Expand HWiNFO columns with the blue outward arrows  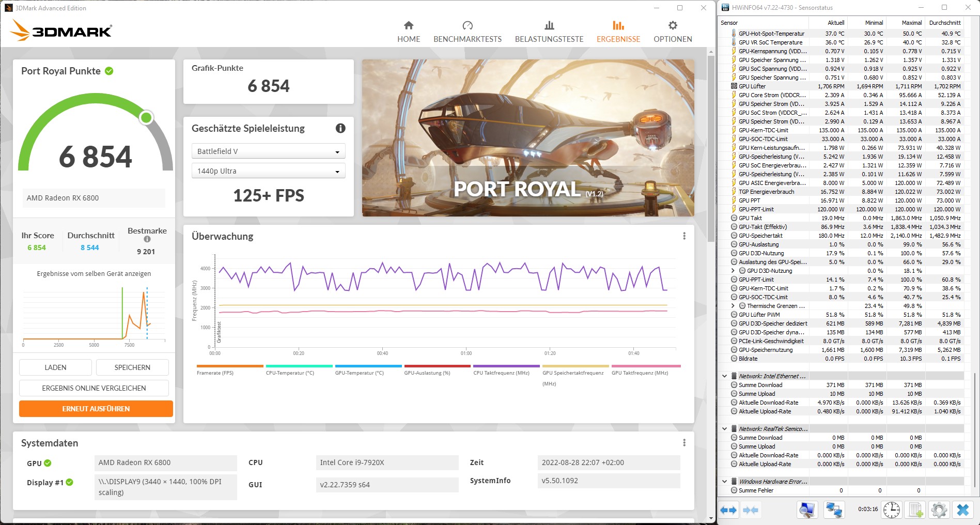[x=728, y=510]
